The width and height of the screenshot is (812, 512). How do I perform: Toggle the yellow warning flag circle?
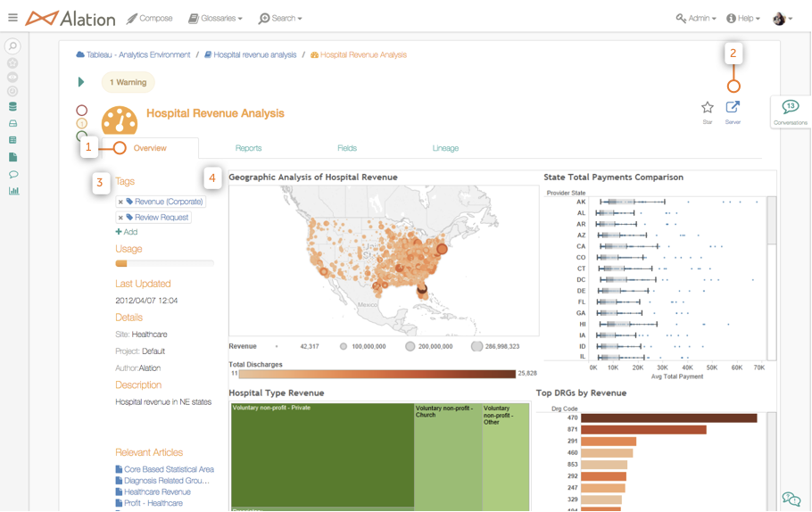tap(82, 123)
